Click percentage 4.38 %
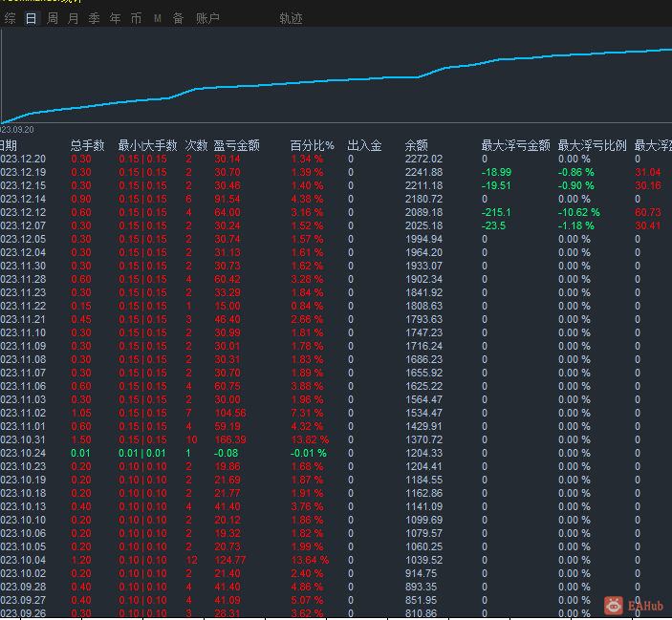This screenshot has width=672, height=620. [307, 199]
